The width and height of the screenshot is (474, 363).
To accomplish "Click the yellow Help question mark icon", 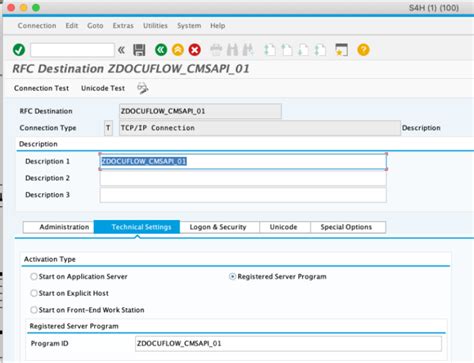I will coord(363,50).
